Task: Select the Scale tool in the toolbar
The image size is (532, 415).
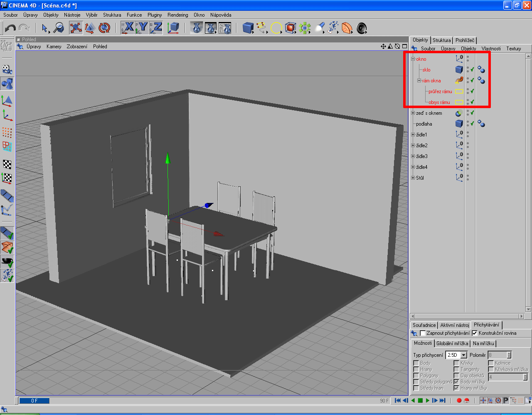Action: click(x=90, y=28)
